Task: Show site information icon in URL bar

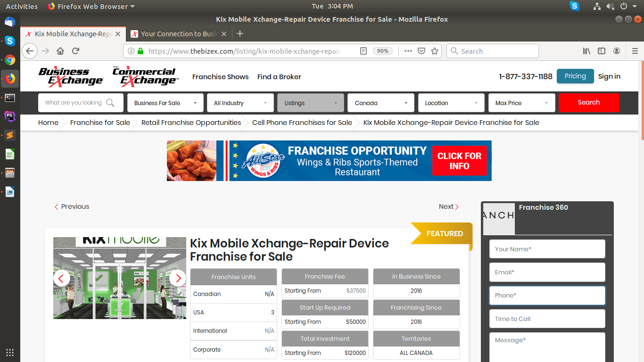Action: 131,51
